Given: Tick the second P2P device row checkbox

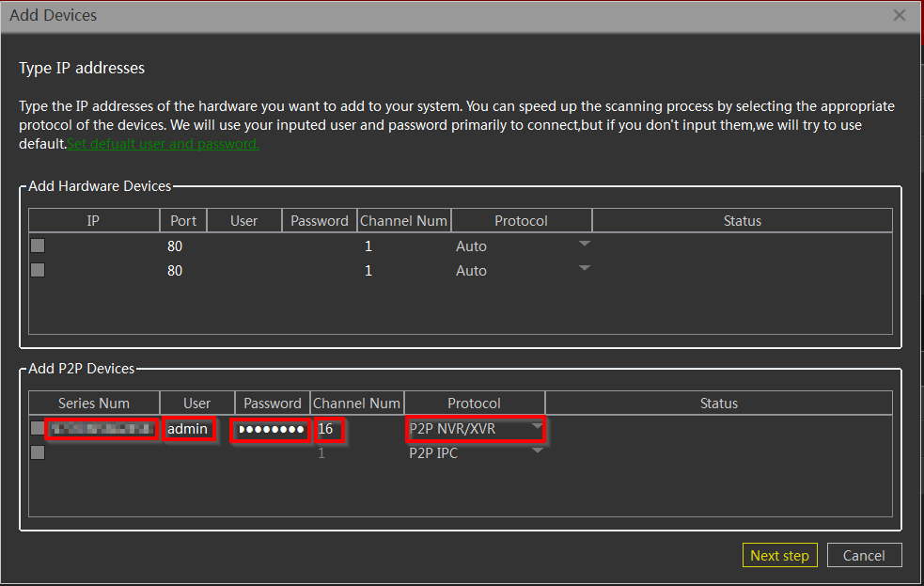Looking at the screenshot, I should pyautogui.click(x=38, y=452).
